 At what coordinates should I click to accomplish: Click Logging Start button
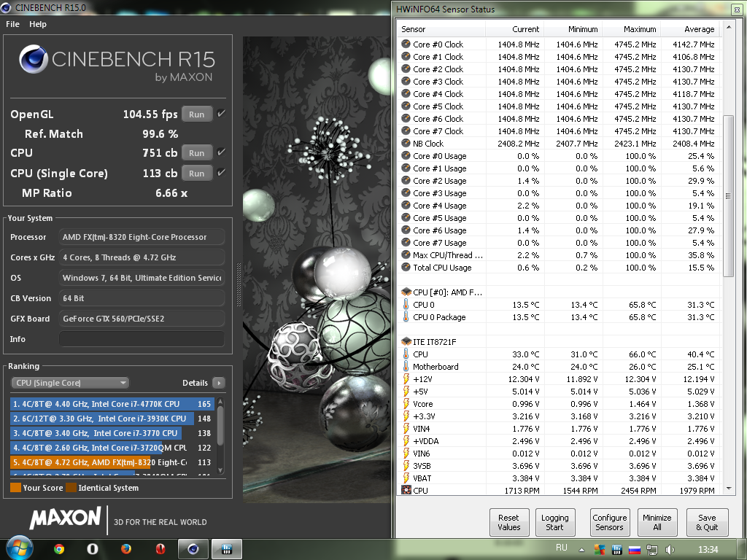[x=554, y=522]
